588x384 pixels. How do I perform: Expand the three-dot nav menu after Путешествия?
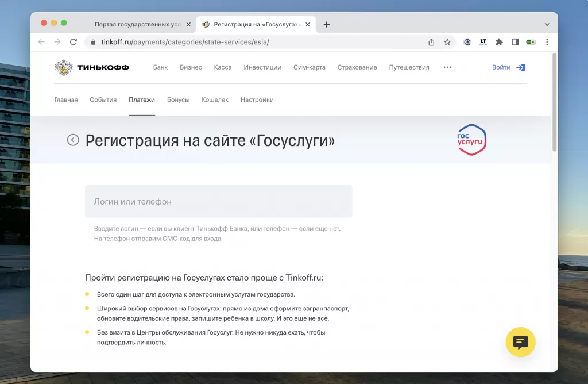[x=447, y=67]
